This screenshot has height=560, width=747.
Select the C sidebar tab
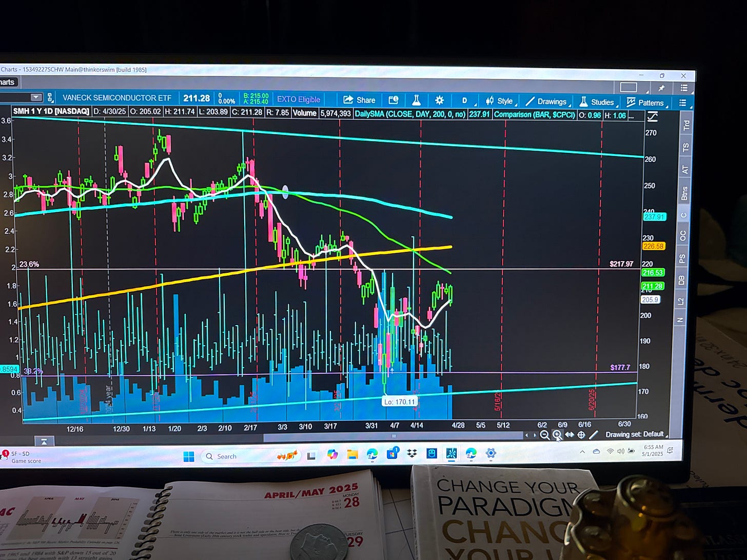point(684,215)
